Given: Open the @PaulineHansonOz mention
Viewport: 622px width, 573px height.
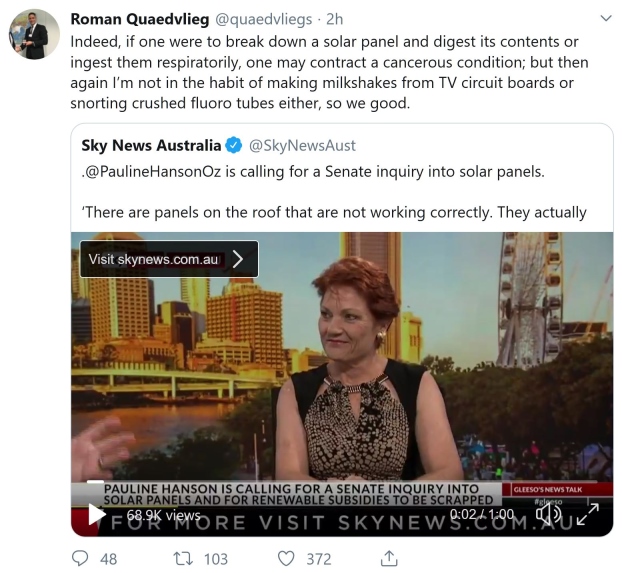Looking at the screenshot, I should (153, 172).
